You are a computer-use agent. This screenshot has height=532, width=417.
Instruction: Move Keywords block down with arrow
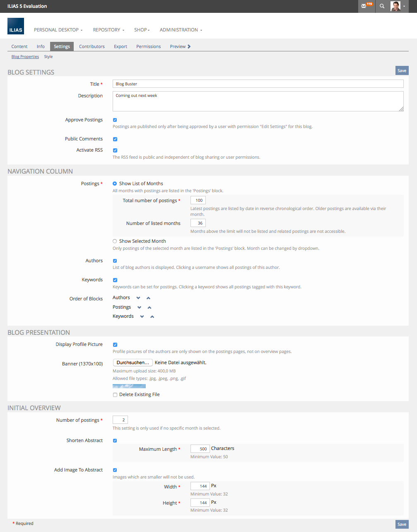pos(142,317)
